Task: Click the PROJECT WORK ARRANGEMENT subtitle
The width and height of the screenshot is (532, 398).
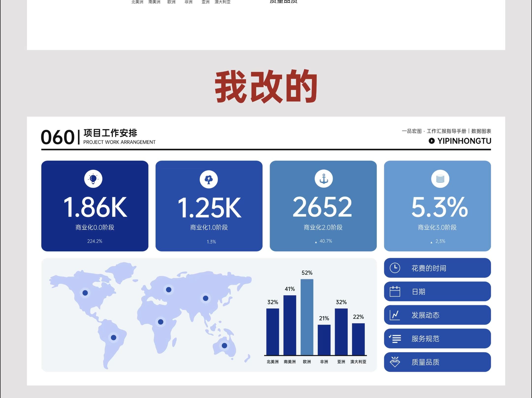Action: pos(119,142)
